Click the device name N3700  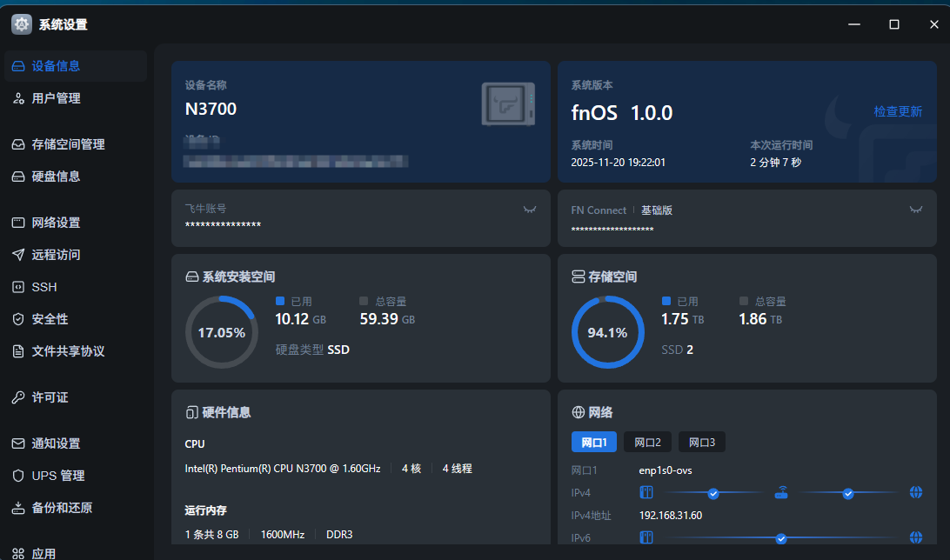[211, 109]
